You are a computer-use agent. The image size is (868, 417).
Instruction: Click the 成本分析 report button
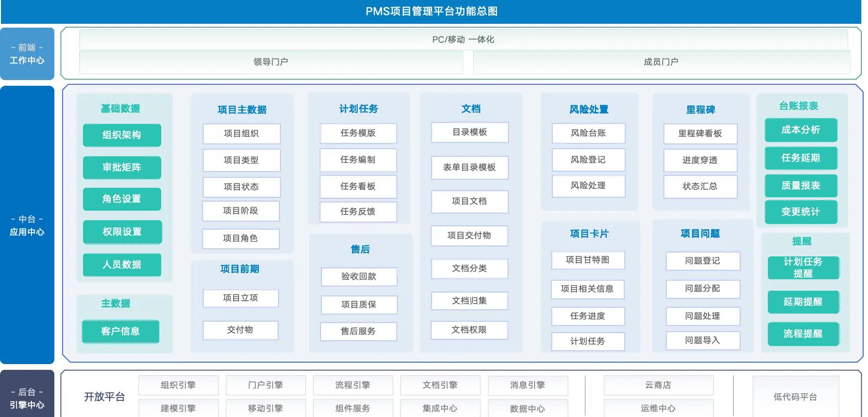click(x=801, y=130)
